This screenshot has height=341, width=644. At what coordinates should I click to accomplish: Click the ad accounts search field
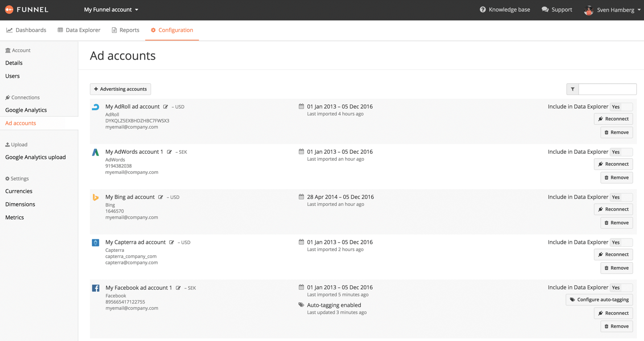click(x=607, y=89)
